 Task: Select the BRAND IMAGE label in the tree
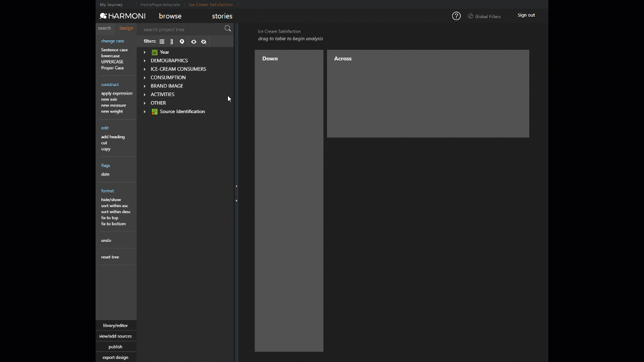coord(167,86)
